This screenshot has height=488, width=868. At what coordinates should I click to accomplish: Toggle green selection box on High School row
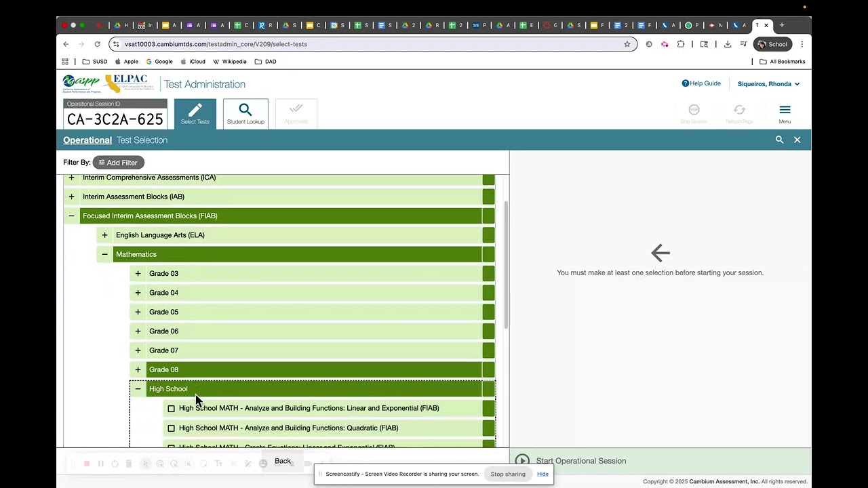point(488,389)
